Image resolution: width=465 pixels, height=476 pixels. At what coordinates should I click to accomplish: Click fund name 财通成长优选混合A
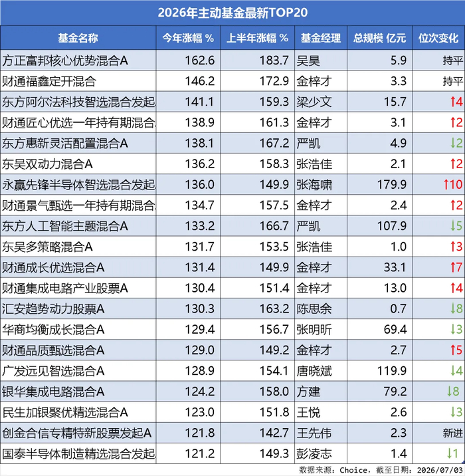(x=53, y=268)
